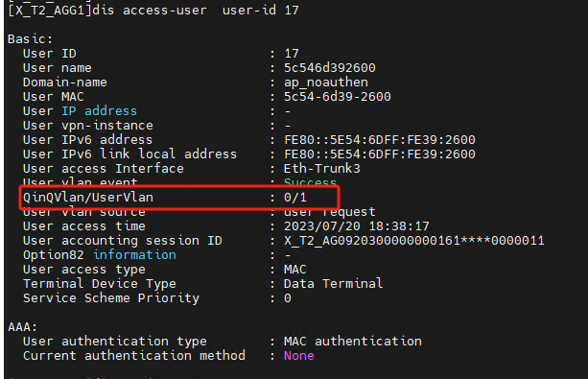Click the access time 2023/07/20 18:38:17
Viewport: 588px width, 379px height.
tap(356, 226)
